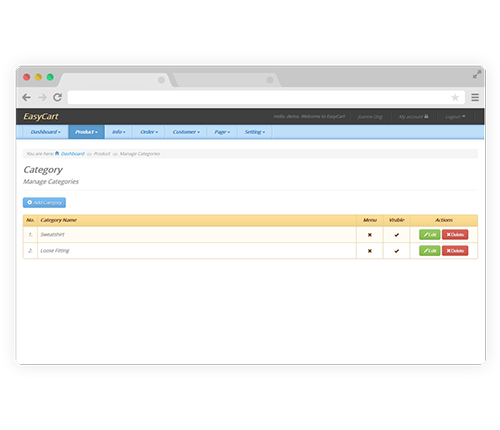This screenshot has width=500, height=430.
Task: Toggle Menu status for Sweatshirt row
Action: (x=370, y=235)
